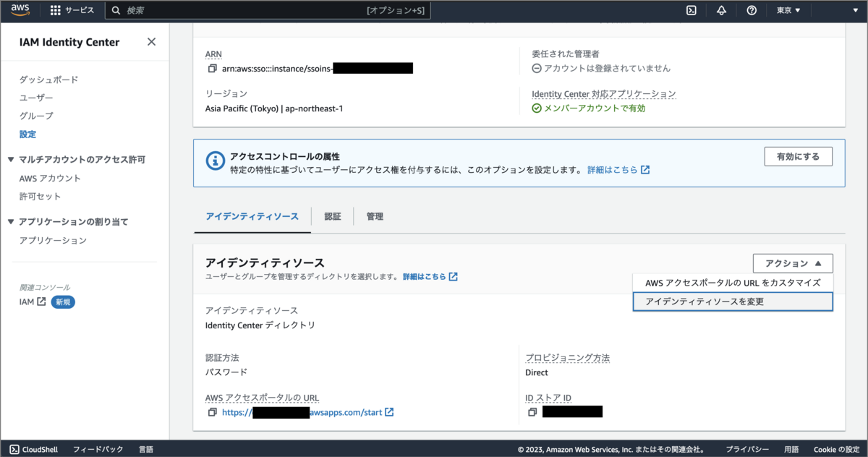Open the AWS home logo
The width and height of the screenshot is (868, 457).
click(20, 10)
